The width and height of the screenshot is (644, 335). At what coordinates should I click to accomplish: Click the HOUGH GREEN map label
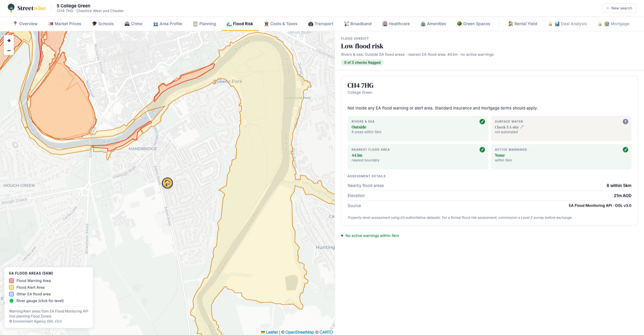tap(19, 185)
